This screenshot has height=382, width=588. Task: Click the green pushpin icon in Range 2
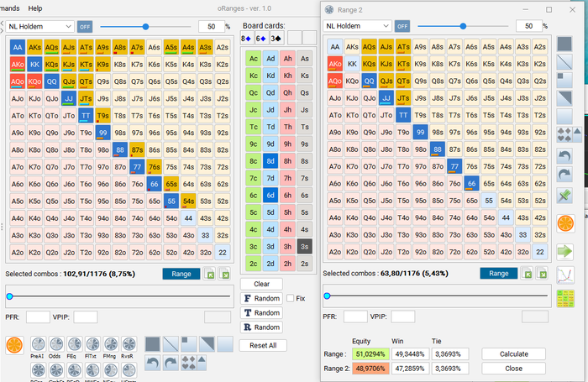(564, 196)
